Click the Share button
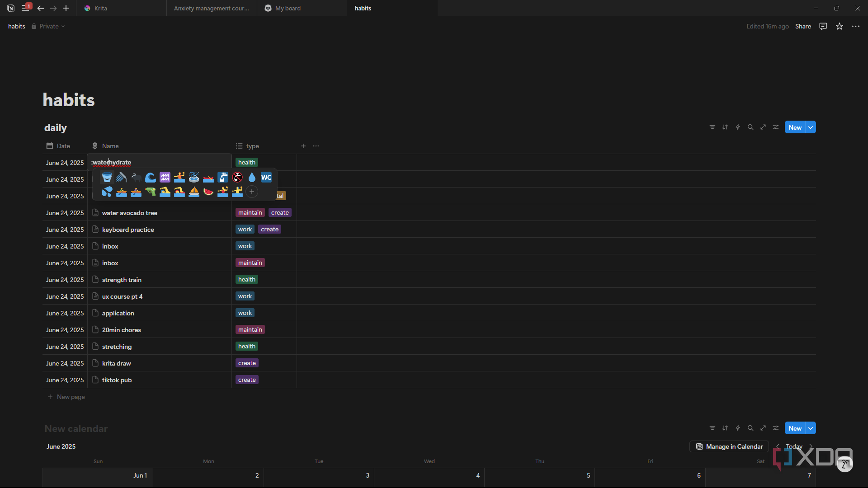This screenshot has width=868, height=488. click(x=803, y=26)
